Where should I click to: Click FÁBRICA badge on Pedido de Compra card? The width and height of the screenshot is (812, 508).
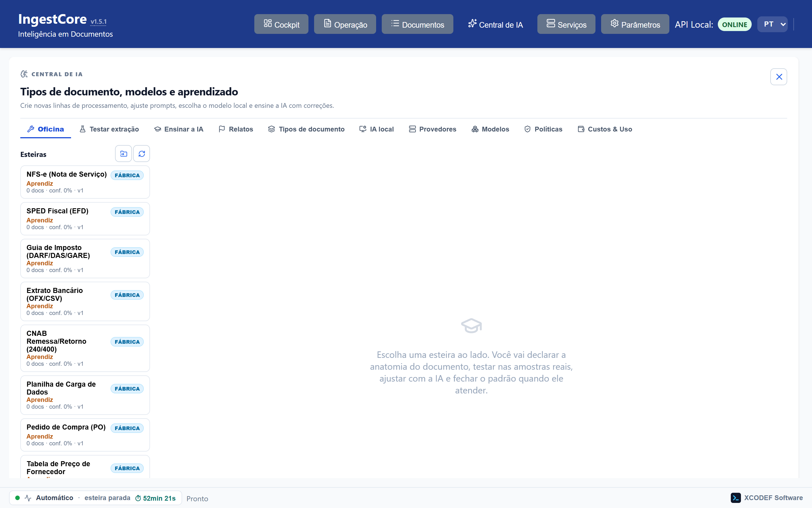(x=127, y=428)
